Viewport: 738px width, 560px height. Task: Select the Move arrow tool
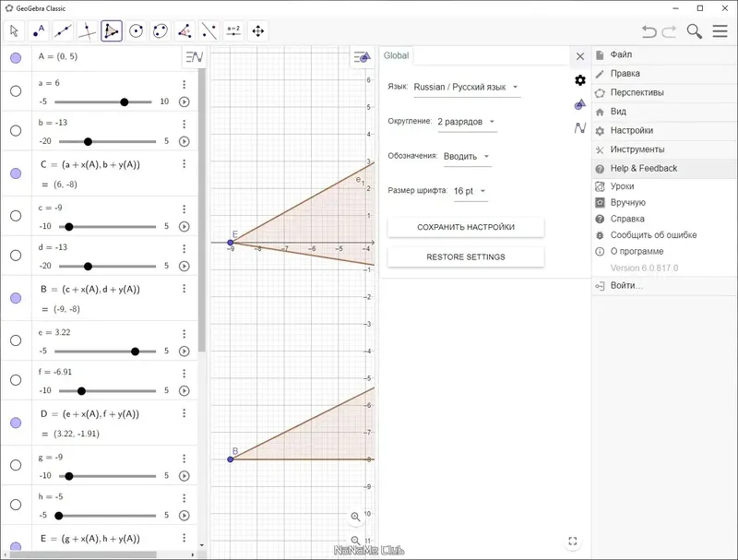tap(14, 31)
